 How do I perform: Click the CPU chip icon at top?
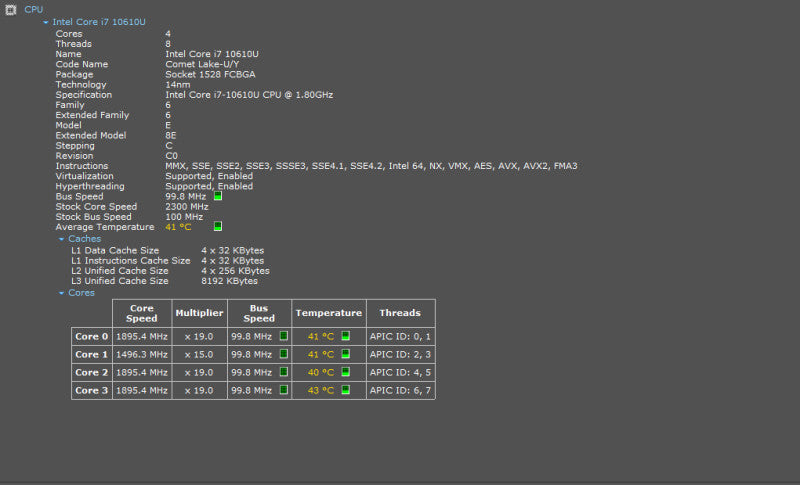pyautogui.click(x=11, y=10)
